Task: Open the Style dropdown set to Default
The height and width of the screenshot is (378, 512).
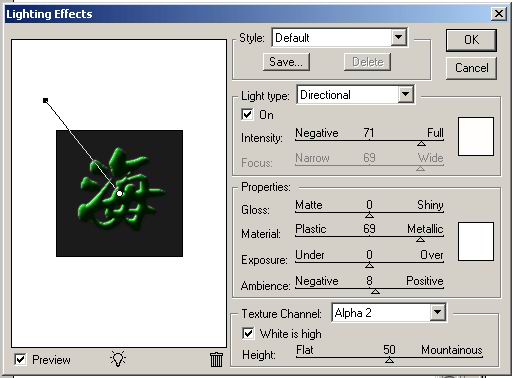Action: (340, 38)
